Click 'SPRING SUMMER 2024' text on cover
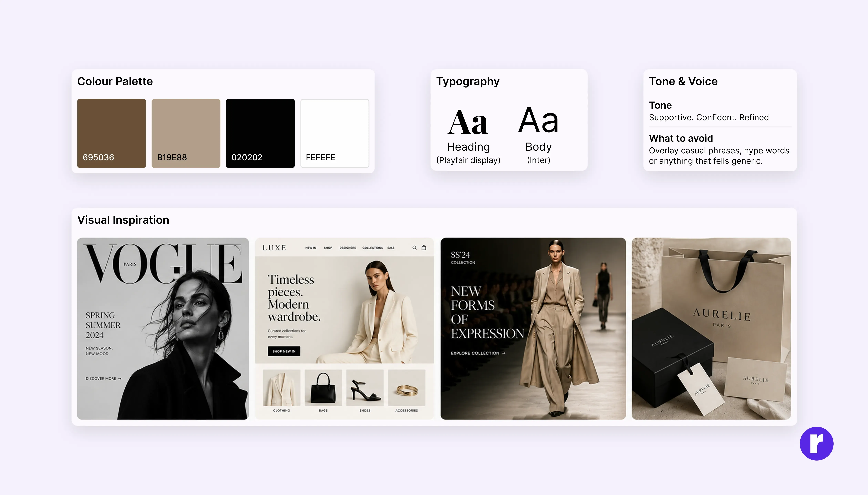The height and width of the screenshot is (495, 868). pos(103,325)
